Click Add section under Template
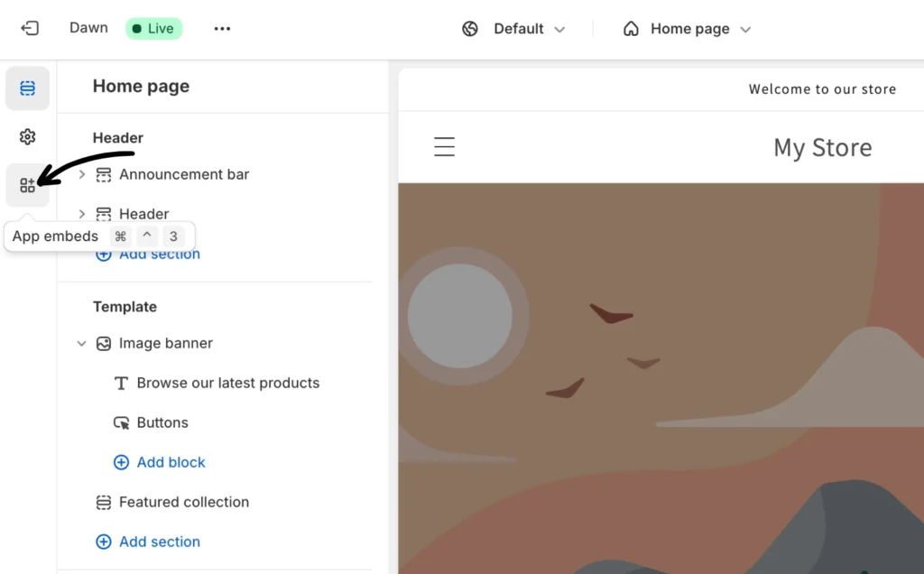This screenshot has height=574, width=924. (x=159, y=542)
